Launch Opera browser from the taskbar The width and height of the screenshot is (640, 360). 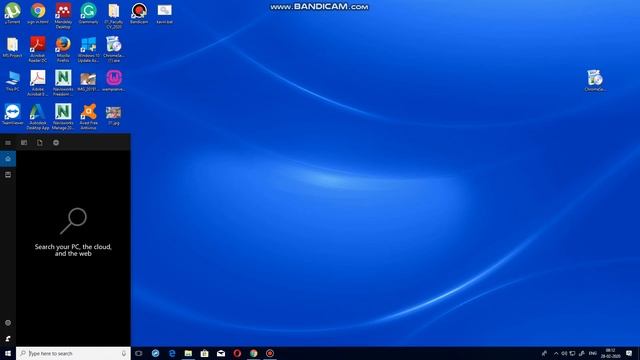pos(237,353)
